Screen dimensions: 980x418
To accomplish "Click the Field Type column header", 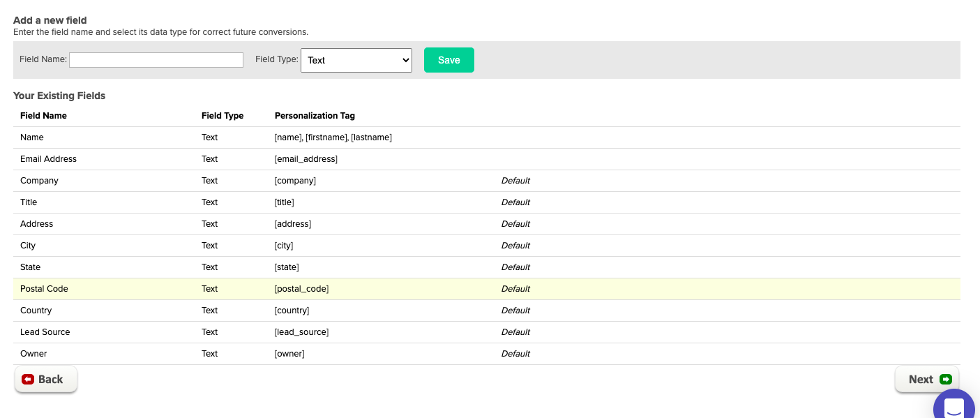I will [x=223, y=116].
